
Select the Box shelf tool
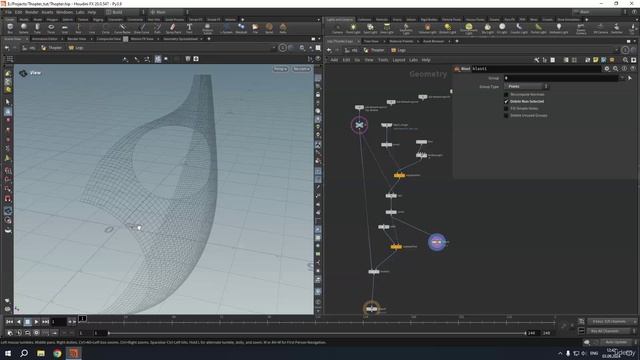(10, 28)
